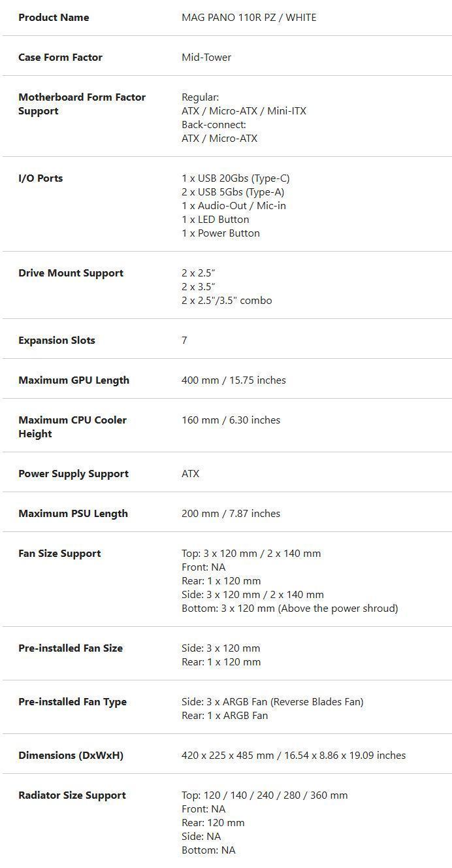Image resolution: width=452 pixels, height=868 pixels.
Task: Click the Case Form Factor label
Action: pos(60,58)
